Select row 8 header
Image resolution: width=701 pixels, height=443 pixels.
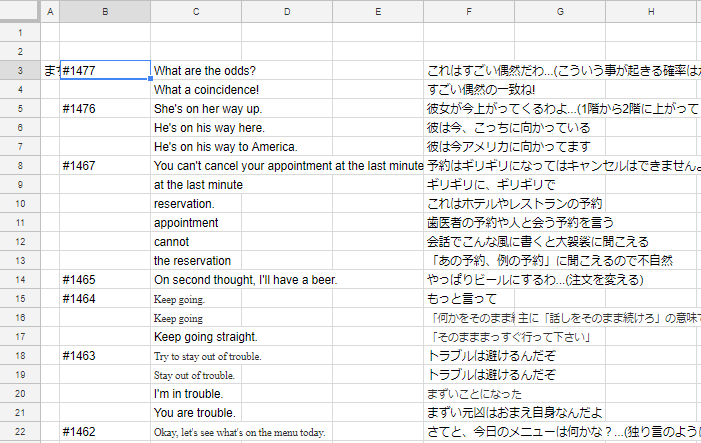click(x=20, y=166)
